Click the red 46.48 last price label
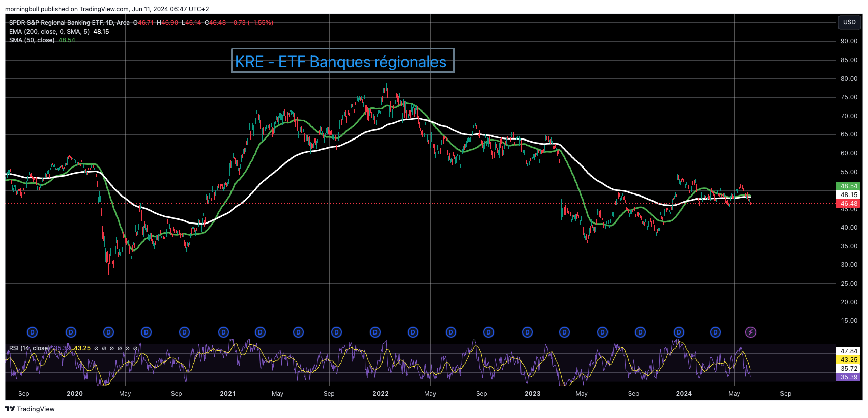 click(849, 204)
